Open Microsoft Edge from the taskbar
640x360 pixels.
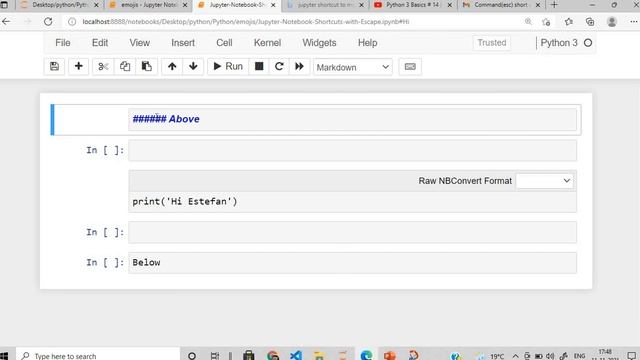click(366, 356)
